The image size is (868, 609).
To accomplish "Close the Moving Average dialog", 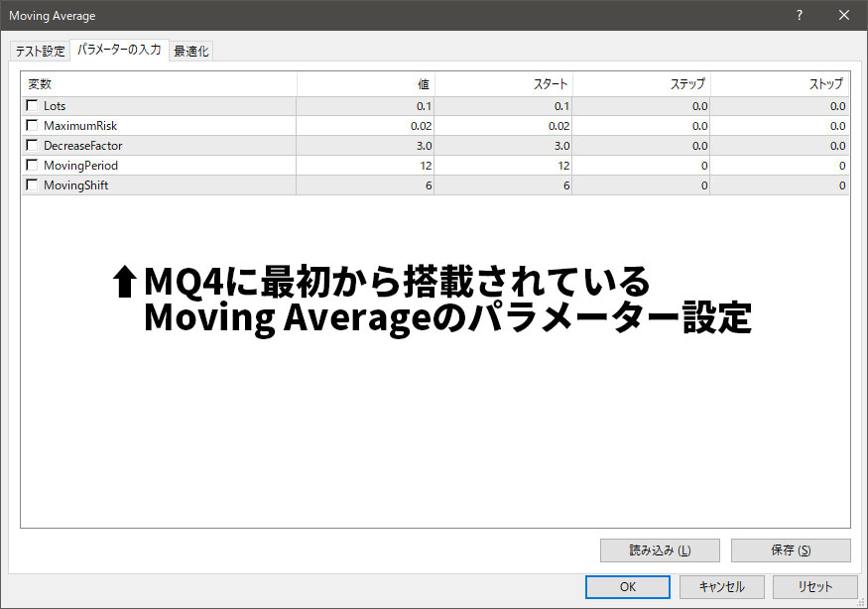I will click(x=844, y=16).
